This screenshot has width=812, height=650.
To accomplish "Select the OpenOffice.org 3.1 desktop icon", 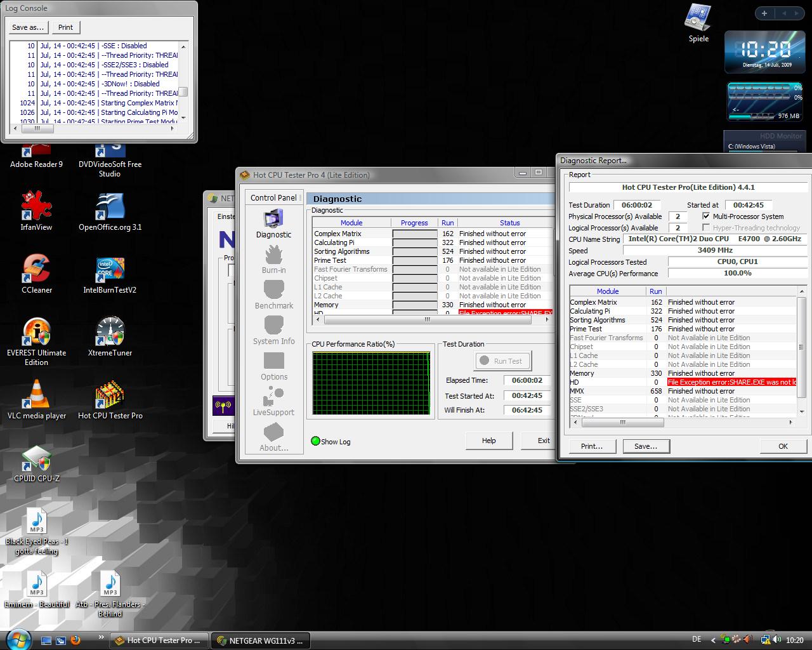I will click(110, 211).
